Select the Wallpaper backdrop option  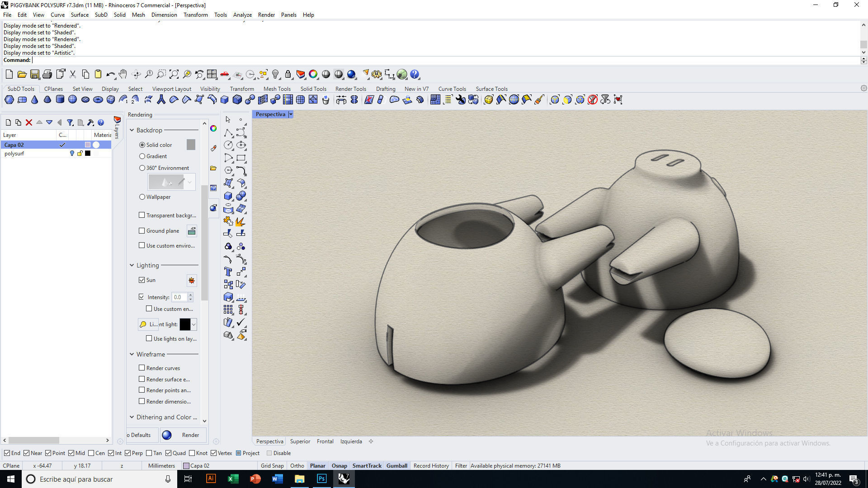click(142, 197)
